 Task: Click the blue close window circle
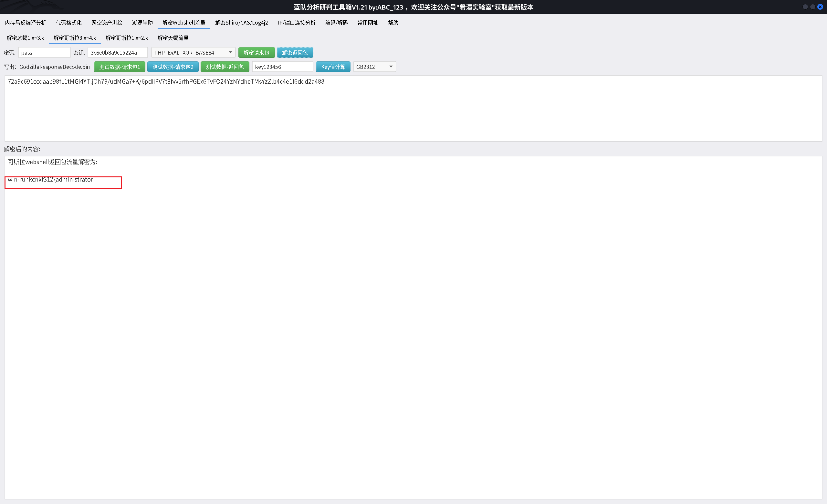click(820, 7)
